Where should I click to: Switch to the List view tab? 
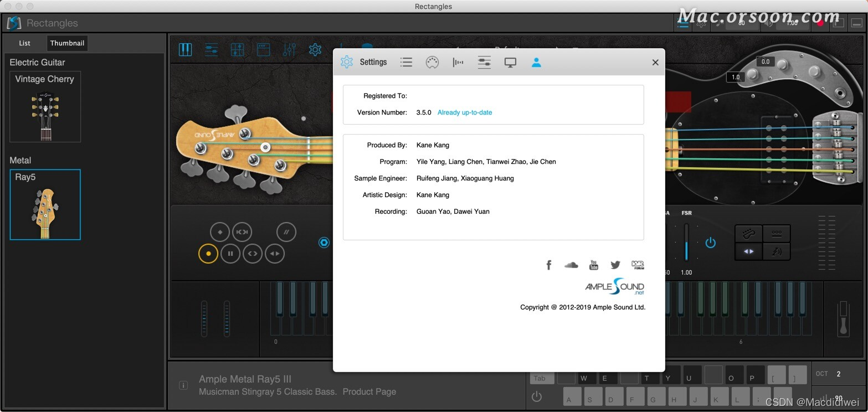coord(24,43)
